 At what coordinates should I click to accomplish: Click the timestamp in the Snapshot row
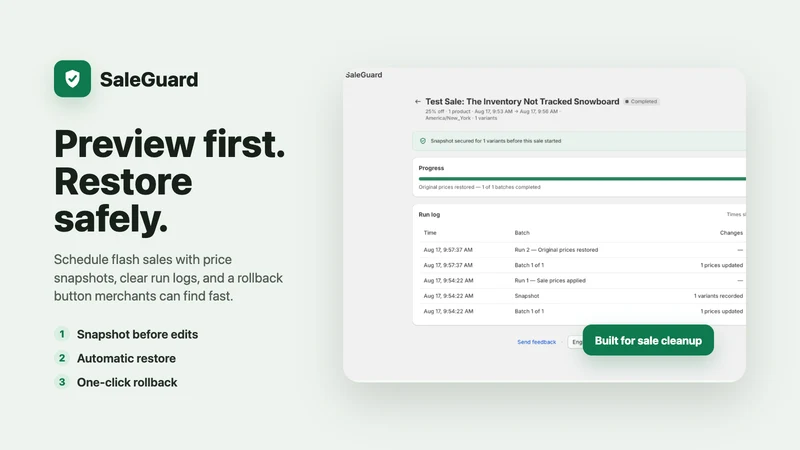[x=448, y=296]
